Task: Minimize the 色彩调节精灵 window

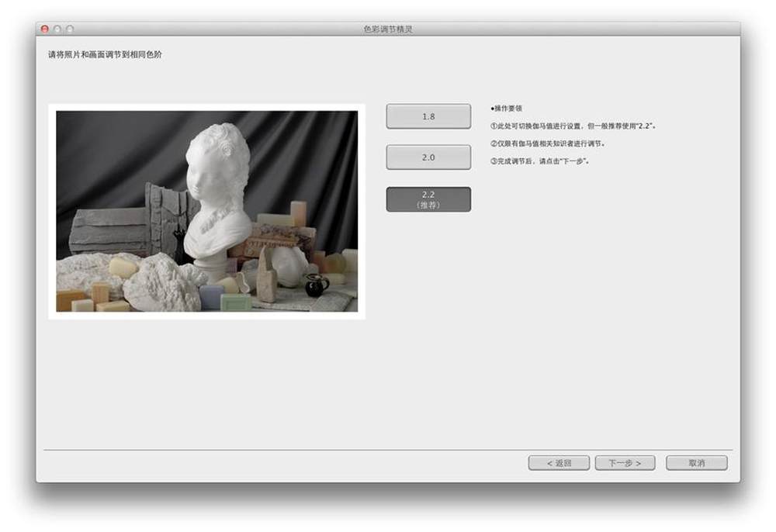Action: pyautogui.click(x=57, y=29)
